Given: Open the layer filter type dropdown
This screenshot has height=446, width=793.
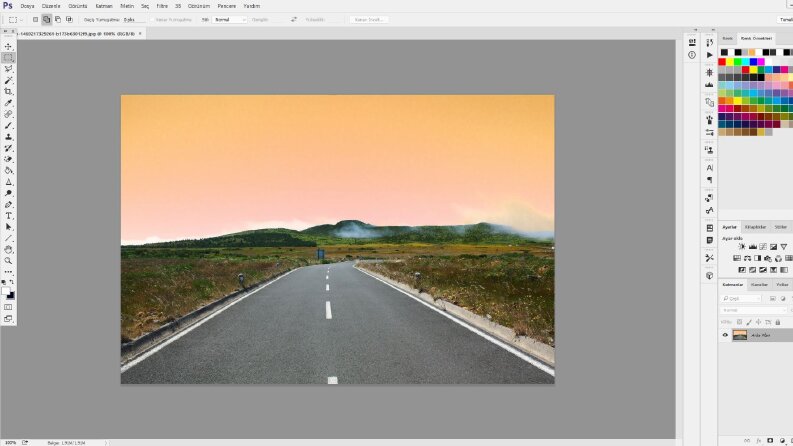Looking at the screenshot, I should coord(741,298).
